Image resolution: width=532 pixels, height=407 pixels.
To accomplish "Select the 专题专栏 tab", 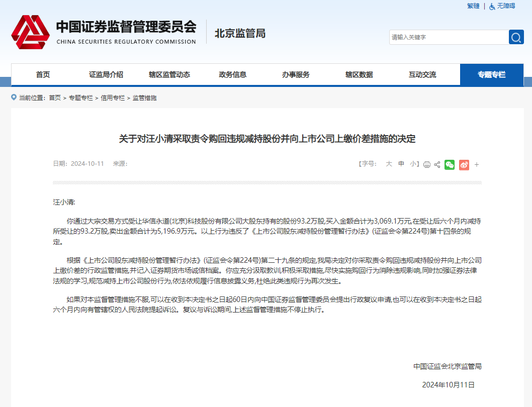I will click(491, 75).
